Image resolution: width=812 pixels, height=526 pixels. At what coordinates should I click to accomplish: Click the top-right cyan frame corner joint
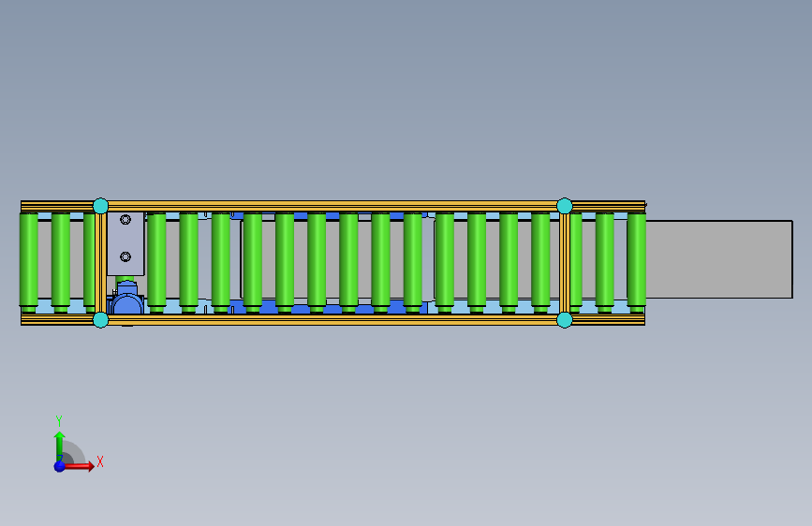[x=565, y=206]
